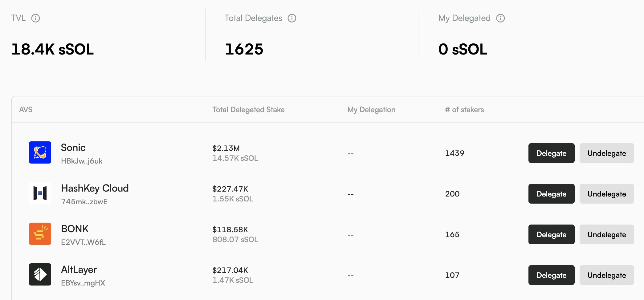The height and width of the screenshot is (300, 644).
Task: Delegate to the Sonic AVS
Action: coord(551,153)
